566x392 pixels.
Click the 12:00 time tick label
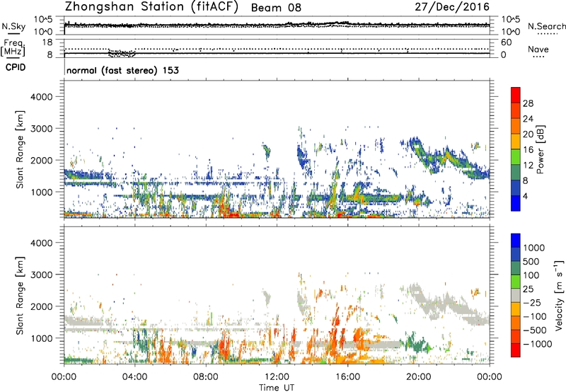[x=277, y=377]
